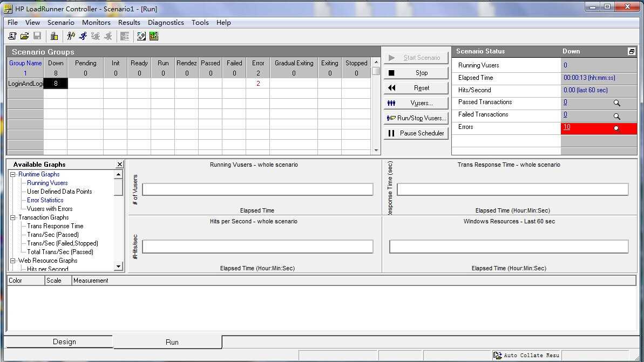The width and height of the screenshot is (644, 362).
Task: Select Trans Response Time tree item
Action: tap(55, 226)
